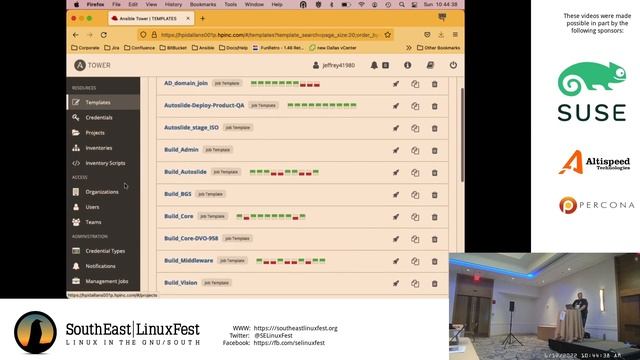
Task: Open the Build_Middleware template link
Action: point(189,260)
